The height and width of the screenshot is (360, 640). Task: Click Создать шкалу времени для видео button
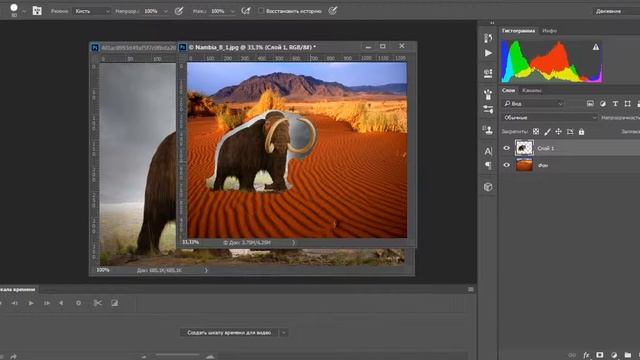point(229,333)
